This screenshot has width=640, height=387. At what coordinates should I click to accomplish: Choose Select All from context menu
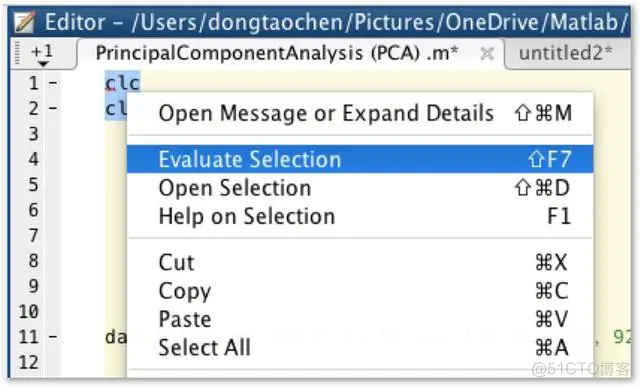click(x=360, y=347)
